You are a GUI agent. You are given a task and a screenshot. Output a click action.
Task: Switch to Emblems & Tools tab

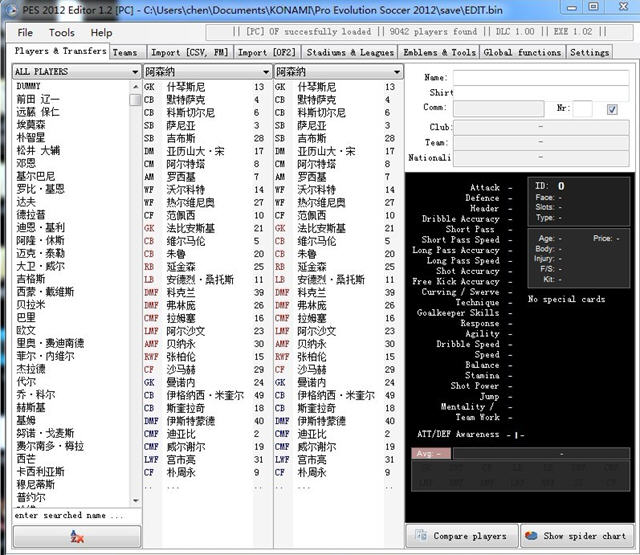pyautogui.click(x=439, y=53)
